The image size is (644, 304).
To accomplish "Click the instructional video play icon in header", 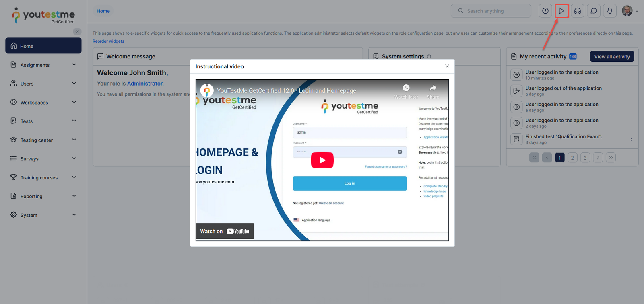I will [x=561, y=11].
